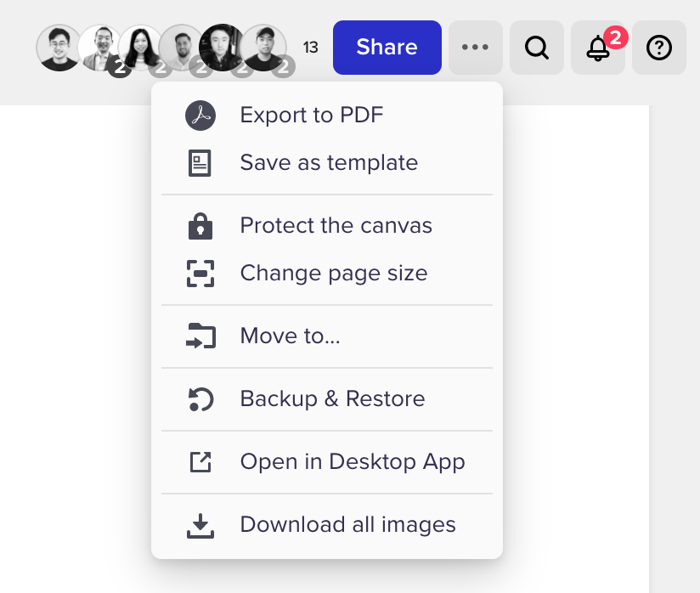Select Change page size option
700x593 pixels.
click(333, 274)
